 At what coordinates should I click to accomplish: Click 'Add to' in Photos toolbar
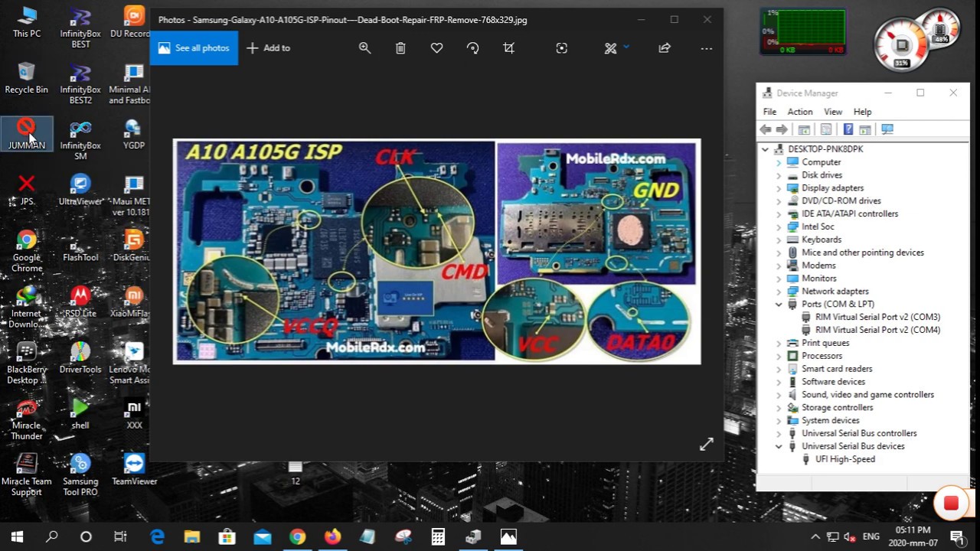click(269, 48)
